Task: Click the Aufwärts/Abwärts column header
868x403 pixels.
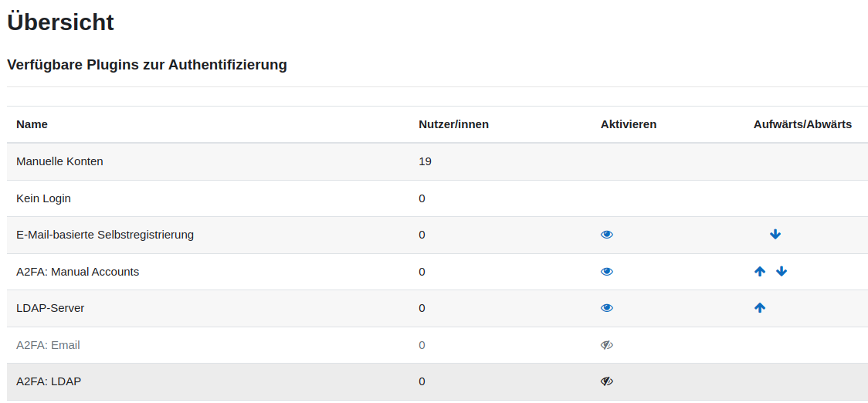Action: tap(802, 124)
